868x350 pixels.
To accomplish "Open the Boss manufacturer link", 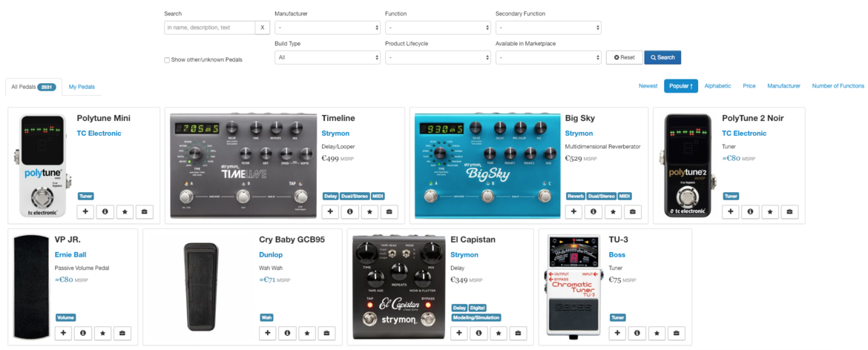I will [x=617, y=255].
